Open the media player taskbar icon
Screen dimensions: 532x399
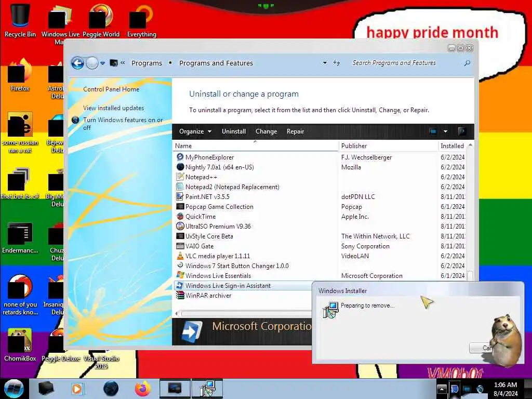click(77, 389)
